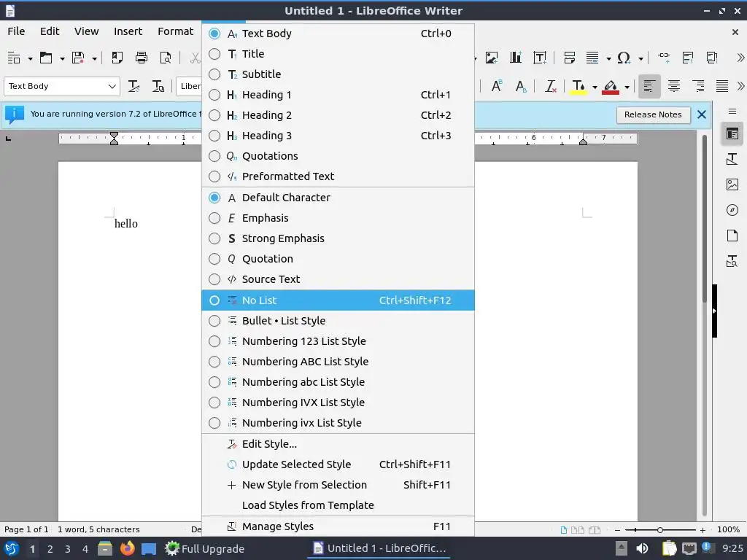Screen dimensions: 747x560
Task: Click the Center Horizontally icon
Action: click(x=673, y=86)
